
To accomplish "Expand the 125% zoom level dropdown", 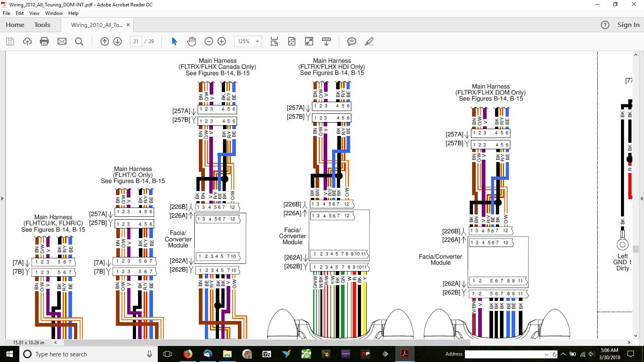I will pyautogui.click(x=257, y=41).
